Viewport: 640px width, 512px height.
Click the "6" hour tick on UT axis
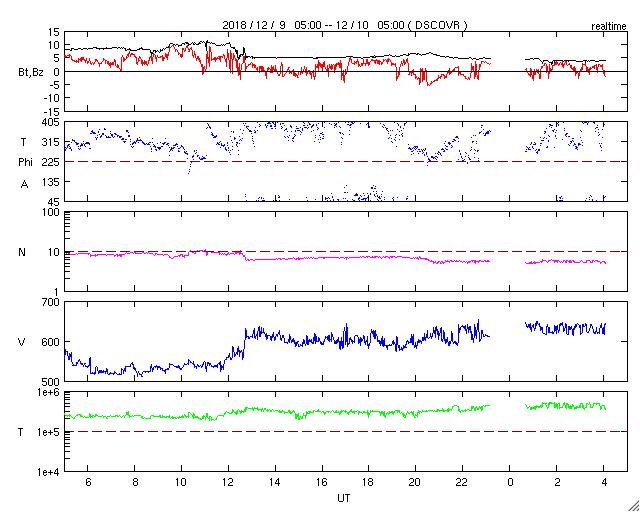(88, 482)
